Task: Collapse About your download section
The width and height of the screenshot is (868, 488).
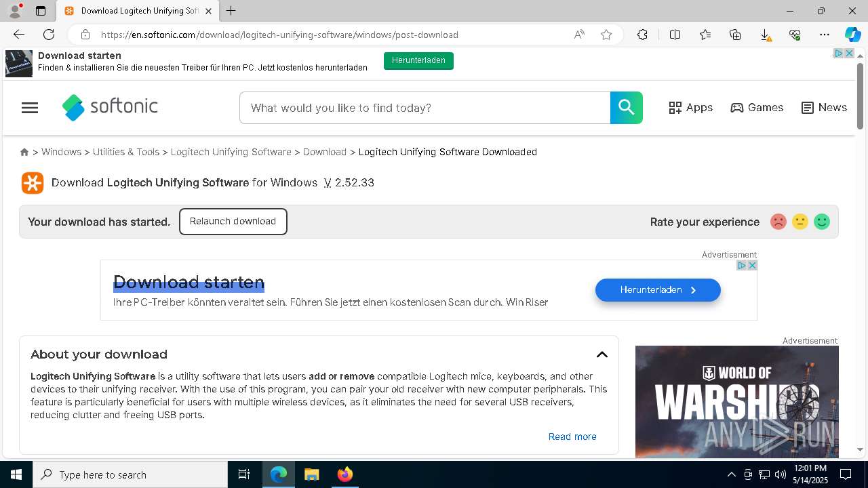Action: pyautogui.click(x=602, y=354)
